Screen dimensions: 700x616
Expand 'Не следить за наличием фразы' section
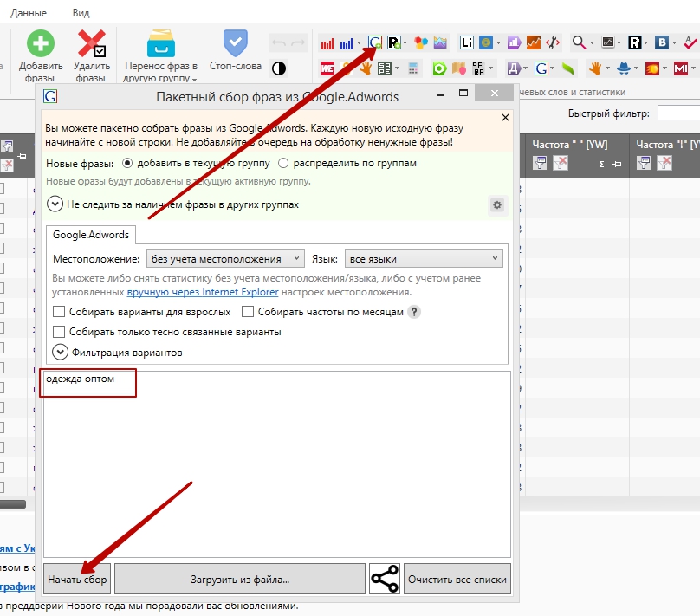55,204
